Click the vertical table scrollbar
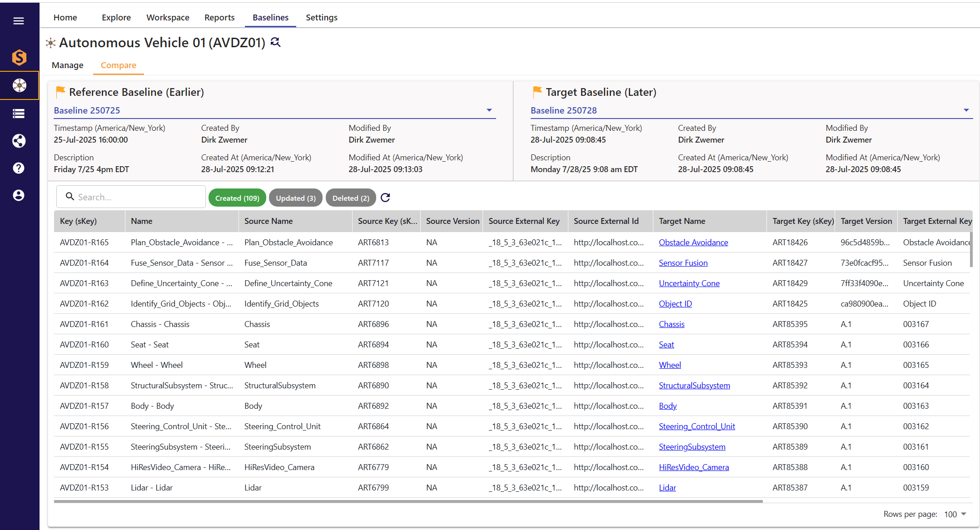980x530 pixels. (971, 250)
